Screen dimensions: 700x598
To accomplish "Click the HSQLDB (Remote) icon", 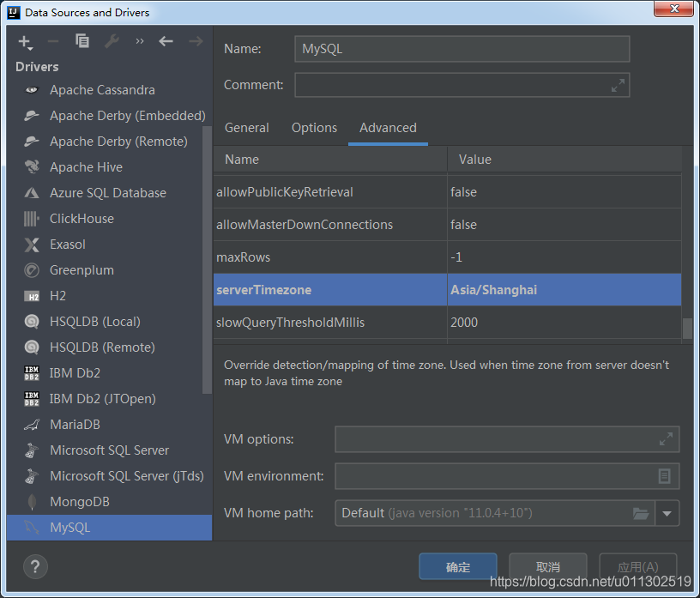I will (32, 347).
